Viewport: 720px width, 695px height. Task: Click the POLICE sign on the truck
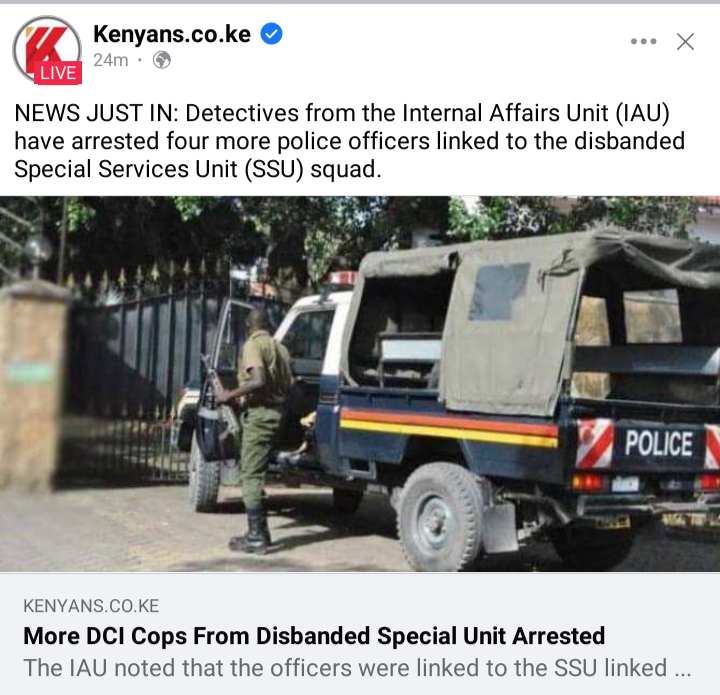click(x=658, y=443)
